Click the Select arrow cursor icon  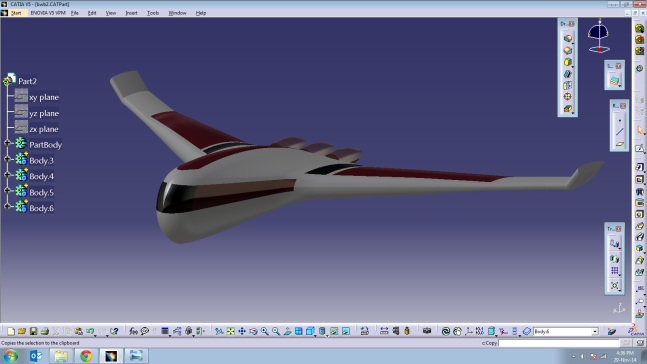[640, 130]
